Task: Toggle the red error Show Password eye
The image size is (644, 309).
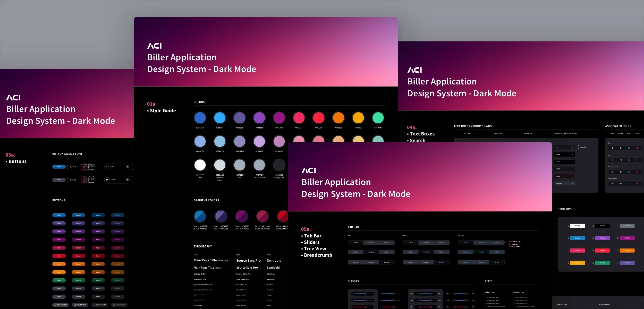Action: (637, 172)
